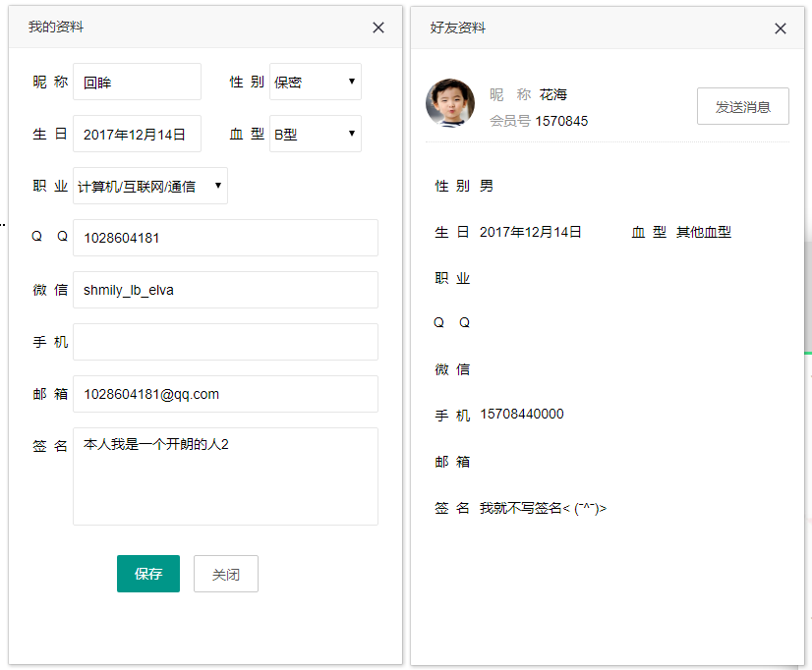Click the WeChat field showing shmily_lb_elva
This screenshot has height=670, width=812.
[x=224, y=290]
